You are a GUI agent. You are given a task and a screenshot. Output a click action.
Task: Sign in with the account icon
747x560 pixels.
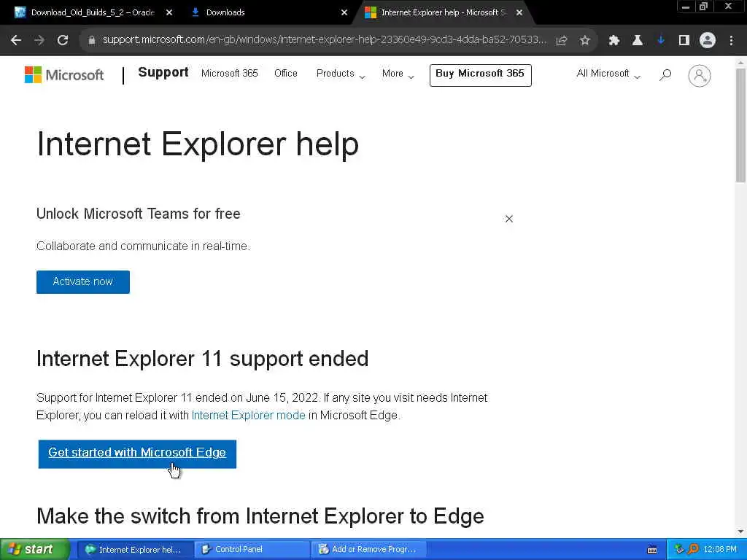[700, 76]
